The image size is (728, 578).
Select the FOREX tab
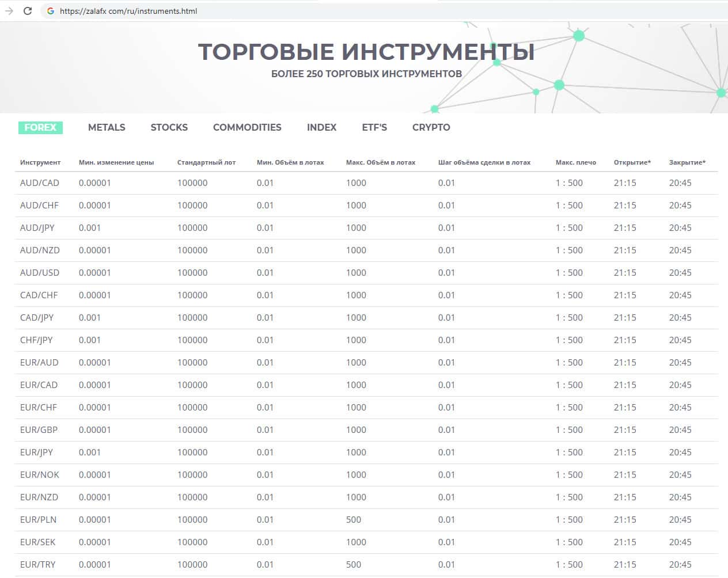pyautogui.click(x=40, y=128)
